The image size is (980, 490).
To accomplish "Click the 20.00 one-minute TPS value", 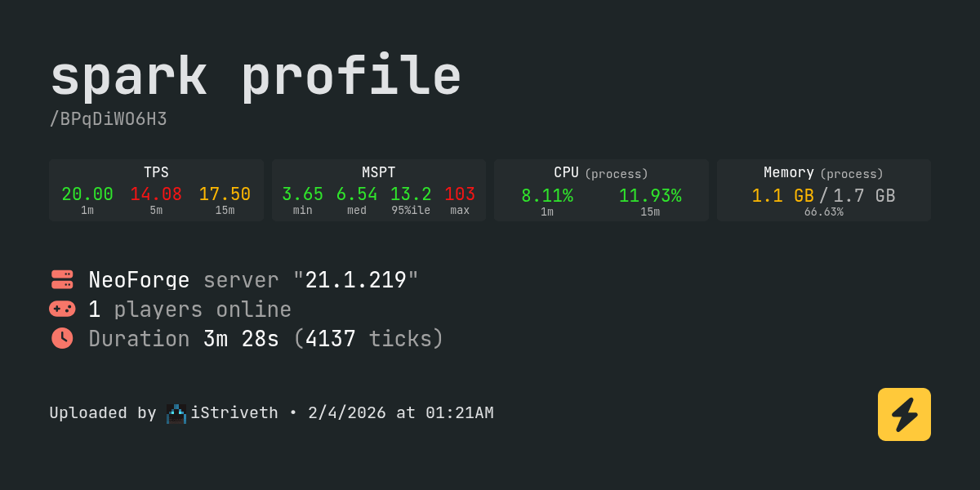I will (87, 194).
